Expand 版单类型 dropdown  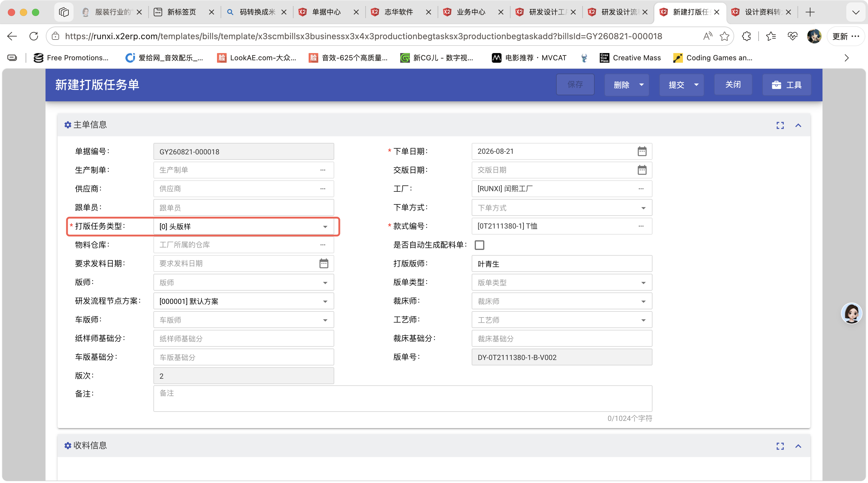(643, 283)
